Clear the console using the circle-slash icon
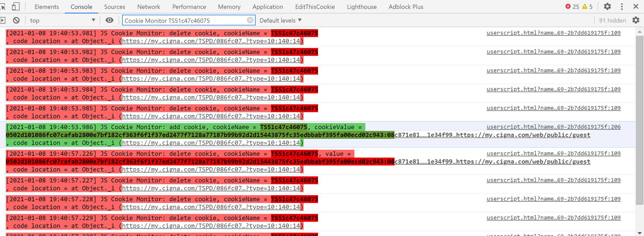 tap(16, 20)
